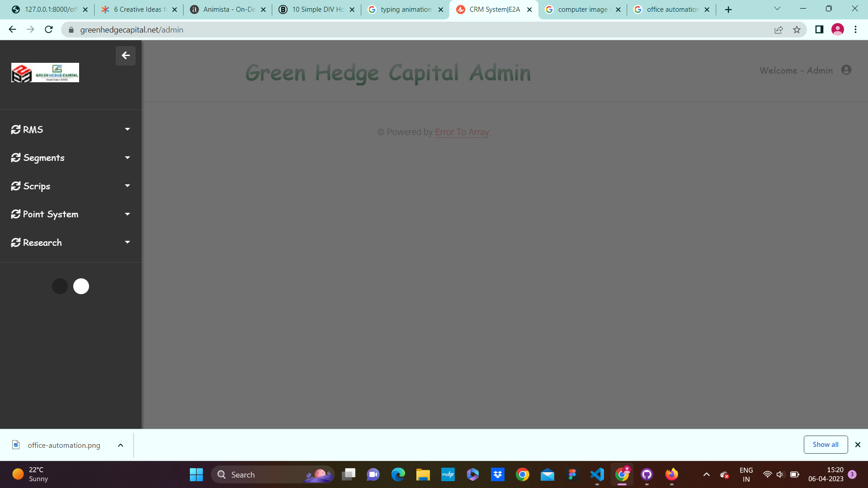The image size is (868, 488).
Task: Show hidden system tray icons
Action: [x=706, y=474]
